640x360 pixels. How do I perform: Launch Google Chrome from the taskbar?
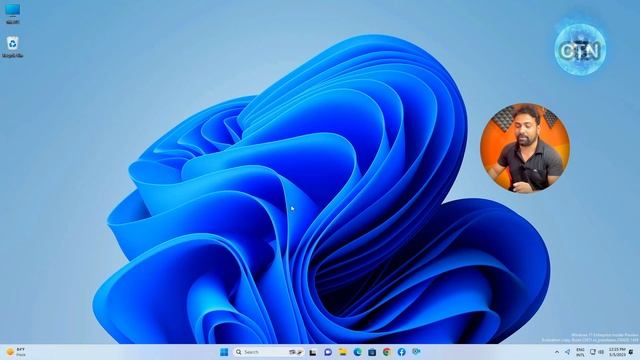(x=387, y=352)
